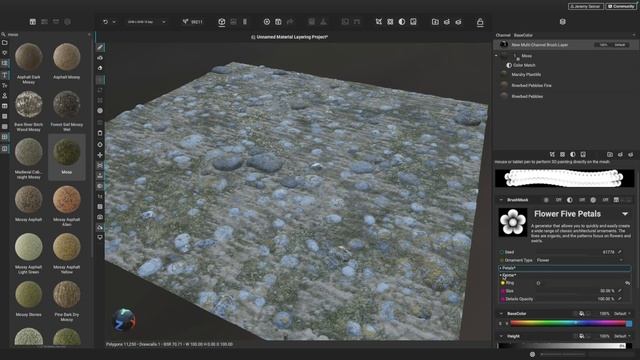640x360 pixels.
Task: Collapse the Center section
Action: click(x=501, y=276)
